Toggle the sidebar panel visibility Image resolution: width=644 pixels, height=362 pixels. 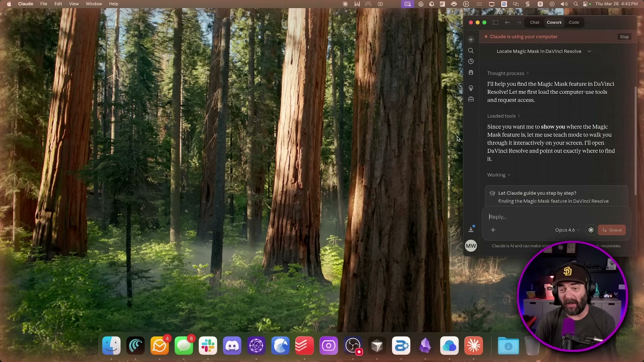(495, 22)
